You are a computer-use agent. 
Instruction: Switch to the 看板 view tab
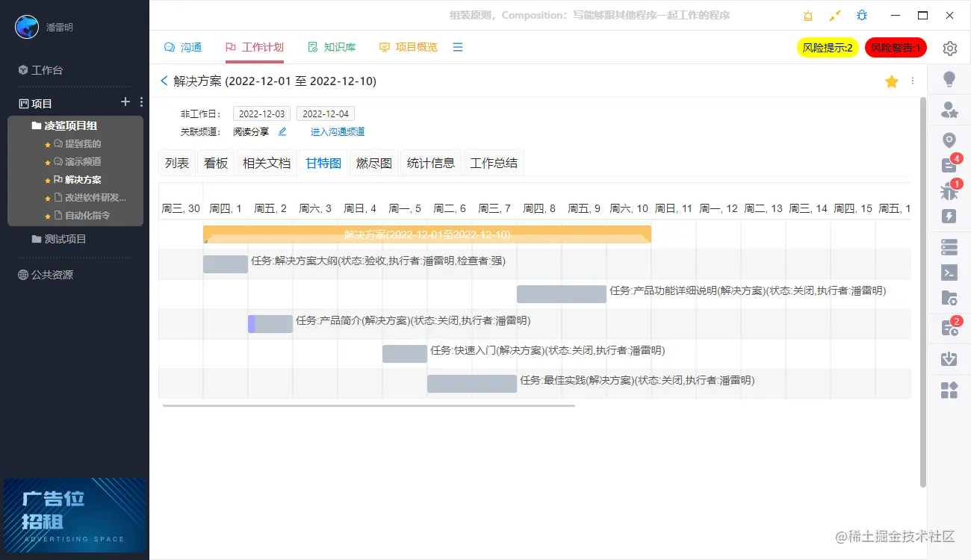216,163
